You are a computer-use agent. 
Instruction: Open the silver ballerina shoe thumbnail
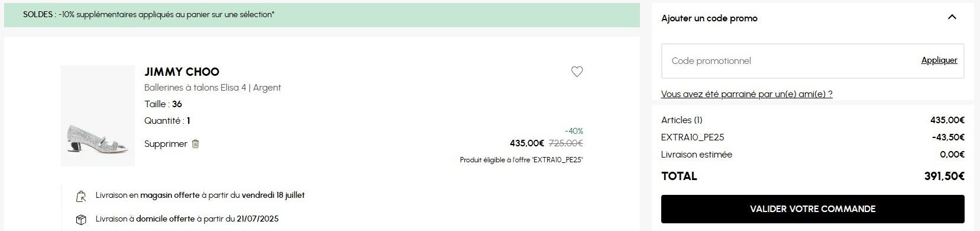[98, 115]
